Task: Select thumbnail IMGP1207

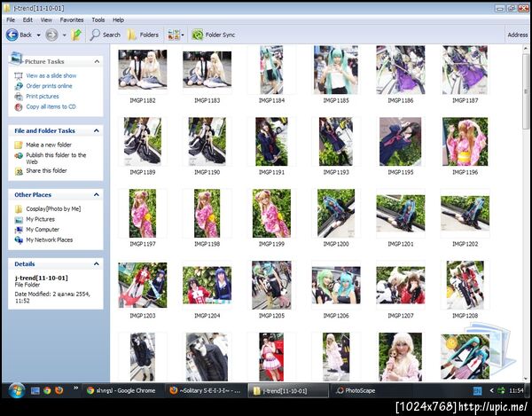Action: click(x=401, y=285)
